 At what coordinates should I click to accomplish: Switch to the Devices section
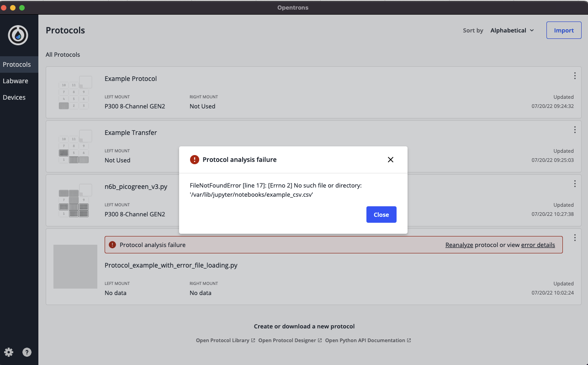tap(14, 97)
